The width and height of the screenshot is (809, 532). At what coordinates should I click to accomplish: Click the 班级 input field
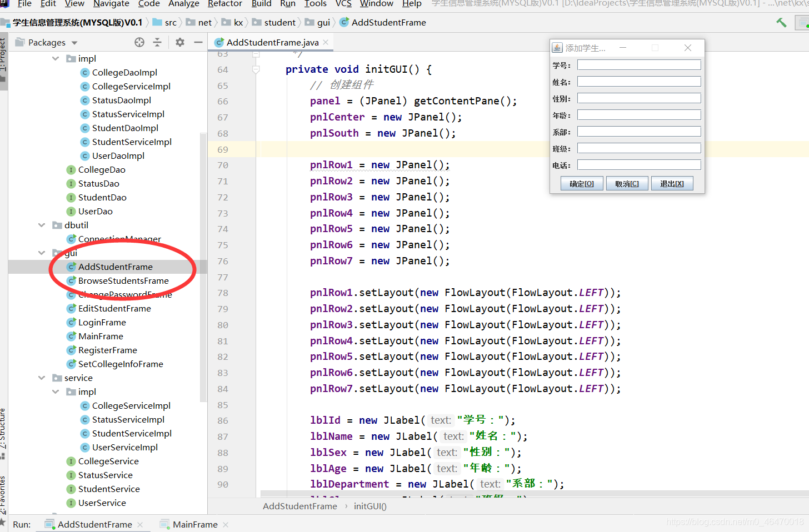639,148
